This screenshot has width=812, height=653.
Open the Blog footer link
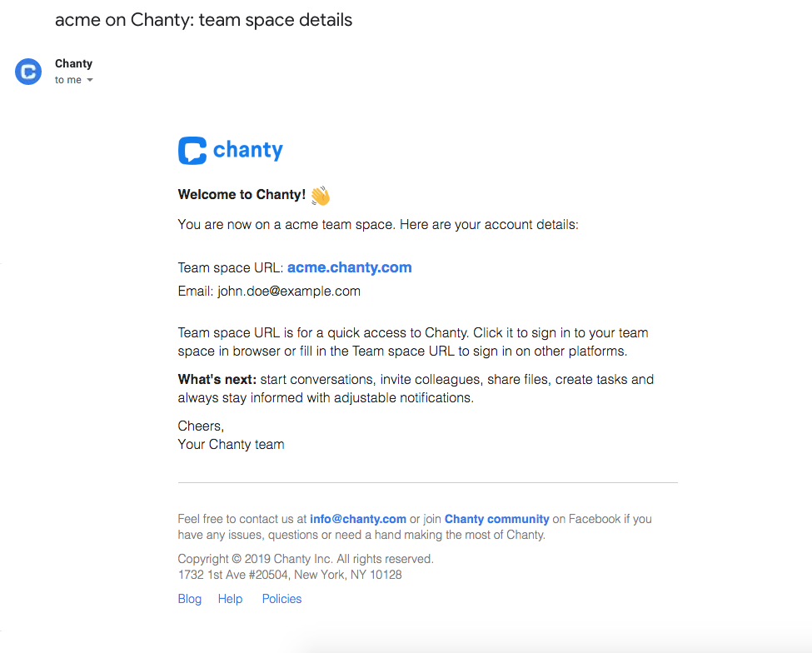190,599
